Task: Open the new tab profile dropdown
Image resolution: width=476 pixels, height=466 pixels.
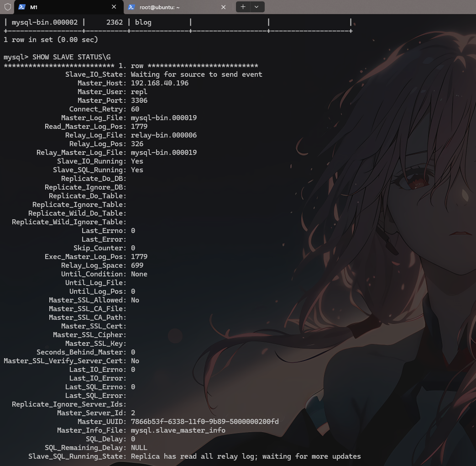Action: [x=256, y=7]
